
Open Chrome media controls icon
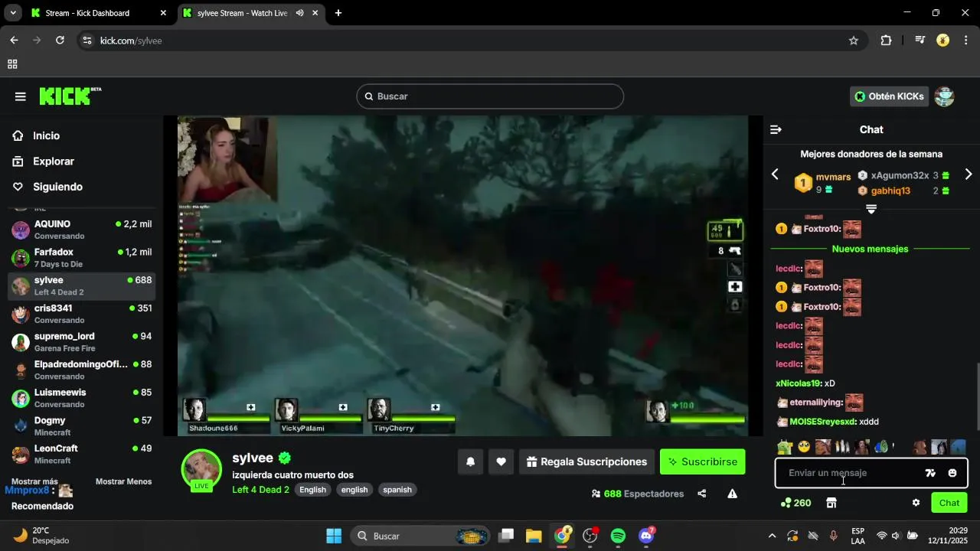coord(920,41)
